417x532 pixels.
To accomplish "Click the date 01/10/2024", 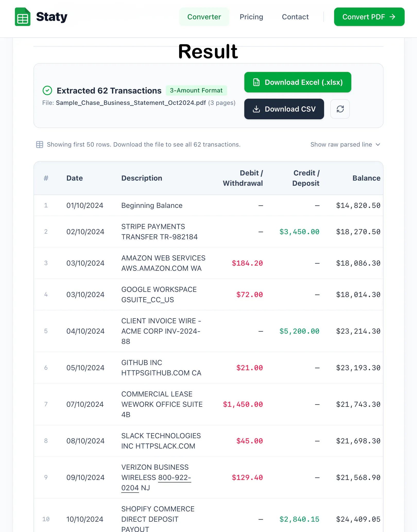I will tap(85, 205).
